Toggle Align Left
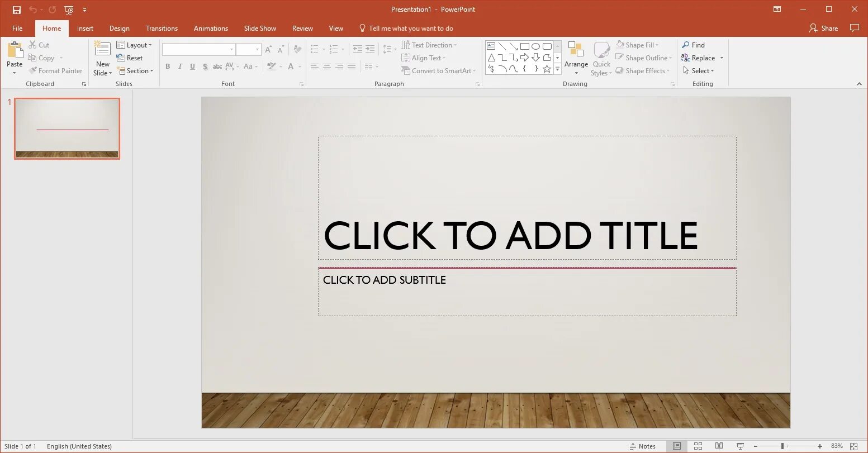This screenshot has height=453, width=868. click(315, 66)
